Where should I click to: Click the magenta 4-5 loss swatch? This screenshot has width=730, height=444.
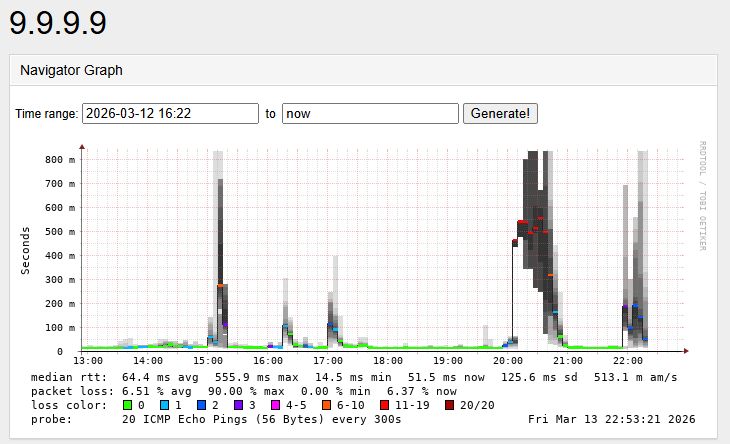(x=275, y=405)
